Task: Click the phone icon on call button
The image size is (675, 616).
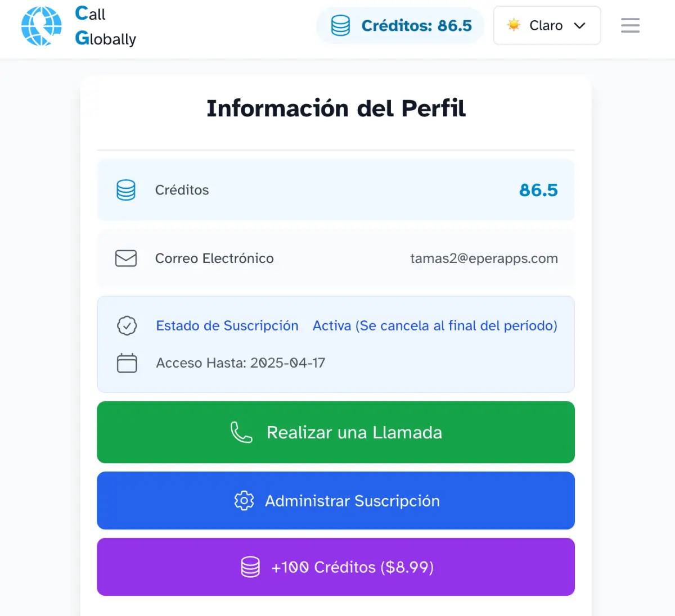Action: coord(241,432)
